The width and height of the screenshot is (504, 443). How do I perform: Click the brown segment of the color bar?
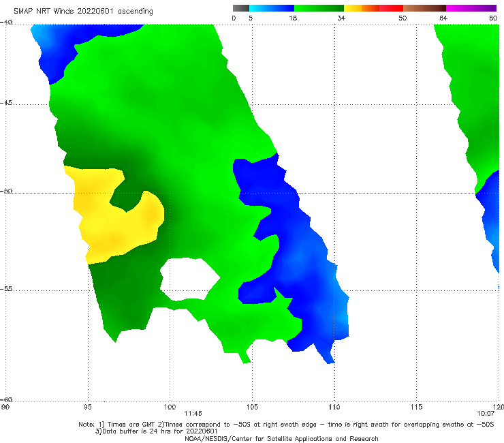tap(424, 8)
